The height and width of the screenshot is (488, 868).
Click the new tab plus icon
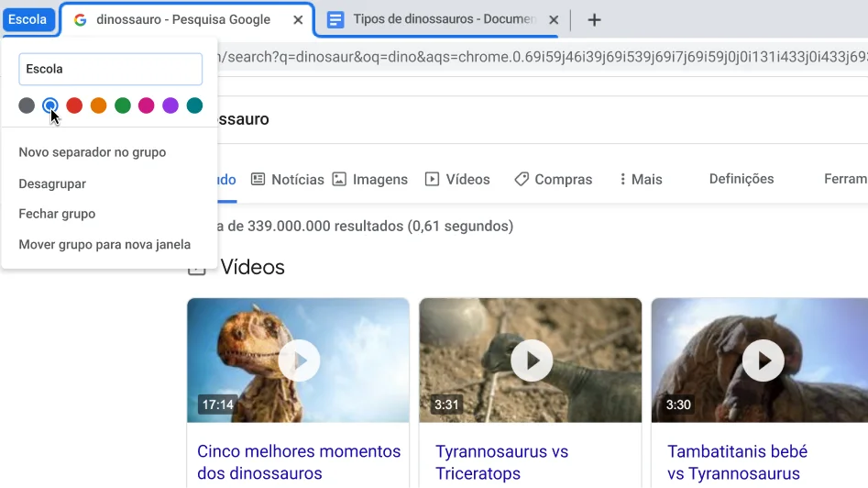point(594,20)
